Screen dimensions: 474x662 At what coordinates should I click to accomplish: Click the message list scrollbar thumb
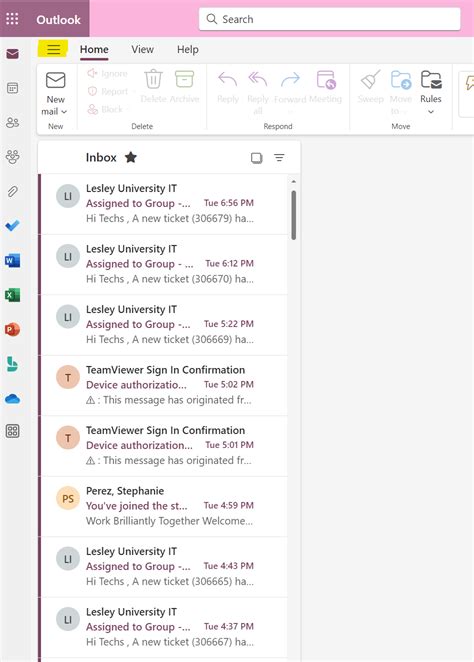pos(293,215)
